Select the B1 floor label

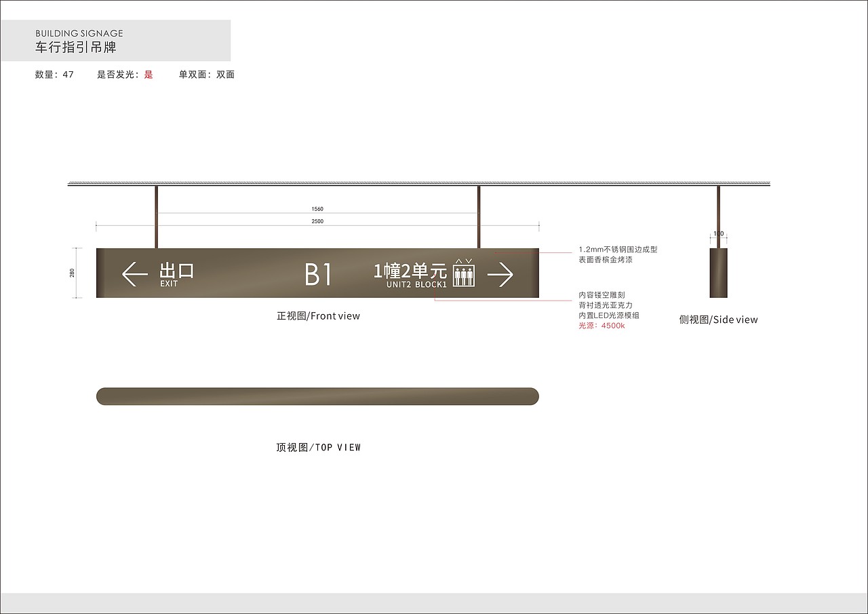click(x=317, y=275)
